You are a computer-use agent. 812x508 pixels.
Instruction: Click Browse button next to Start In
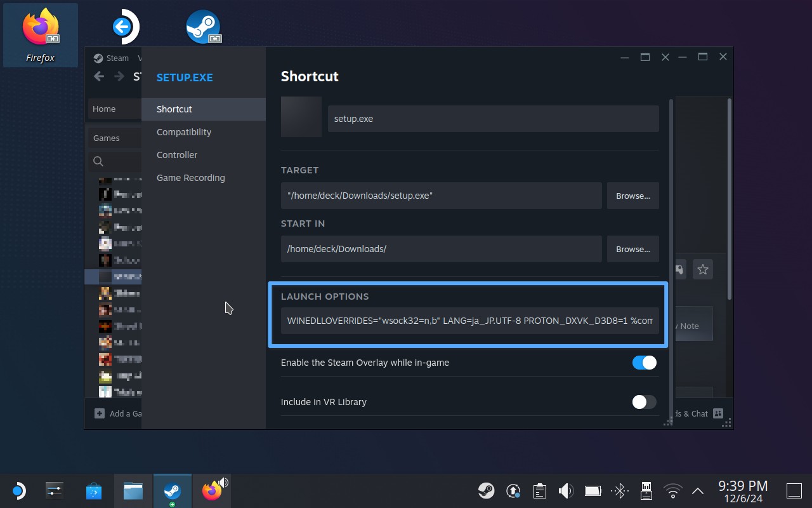[x=632, y=249]
